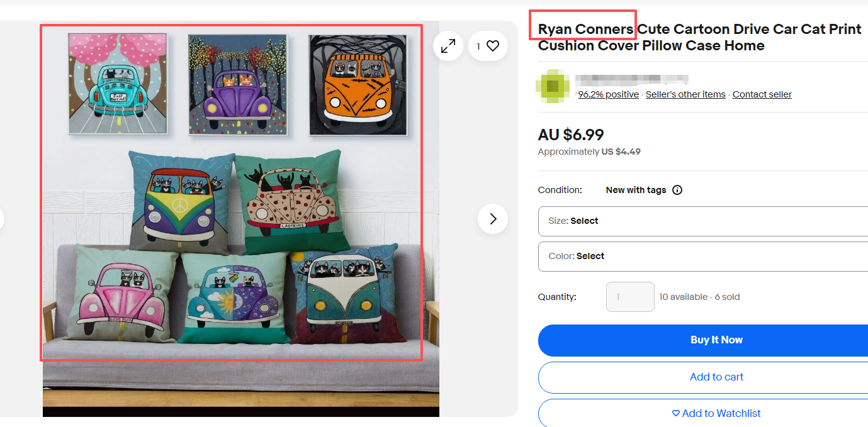The image size is (868, 427).
Task: Expand the Size selection dropdown
Action: click(x=702, y=221)
